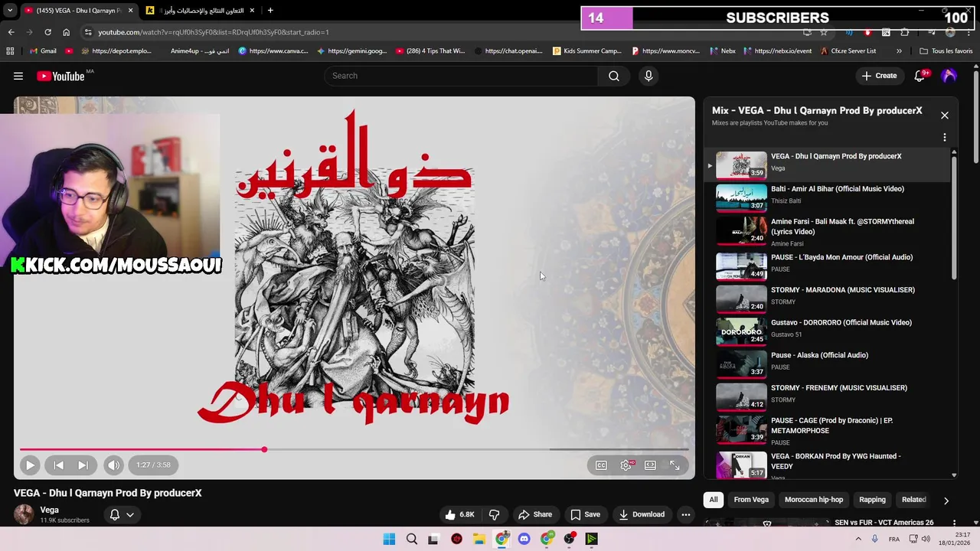Open the Anime4up bookmark
The width and height of the screenshot is (980, 551).
[200, 51]
